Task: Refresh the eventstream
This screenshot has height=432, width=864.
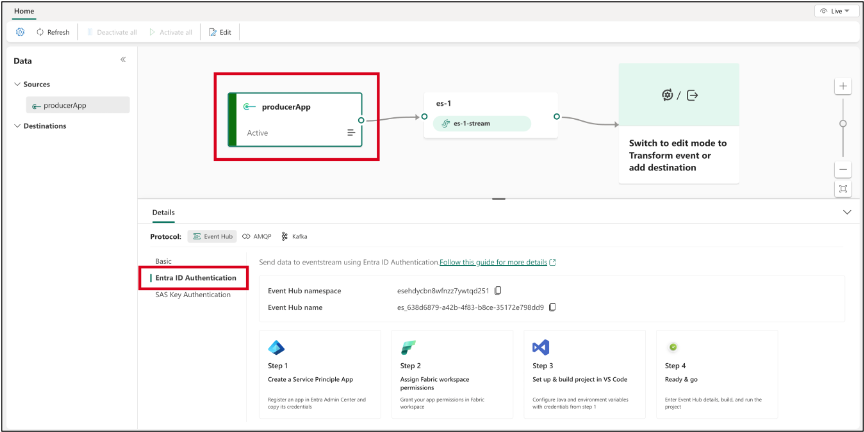Action: pos(53,32)
